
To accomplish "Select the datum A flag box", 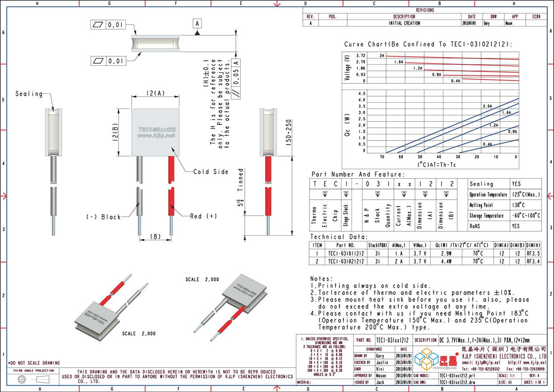I will [197, 24].
